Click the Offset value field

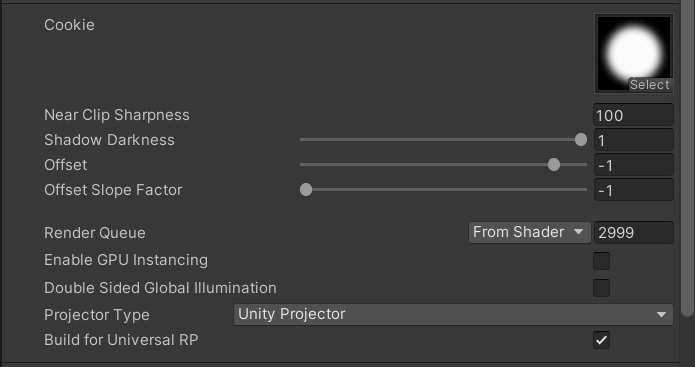634,165
